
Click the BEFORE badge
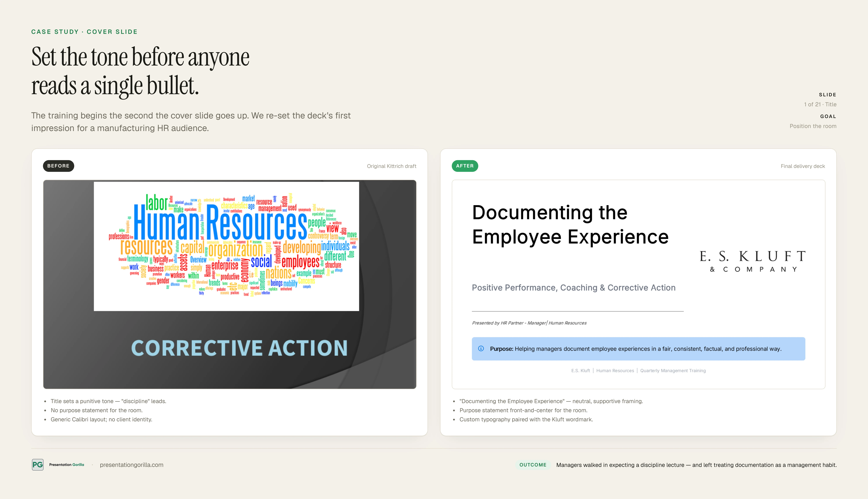(58, 166)
